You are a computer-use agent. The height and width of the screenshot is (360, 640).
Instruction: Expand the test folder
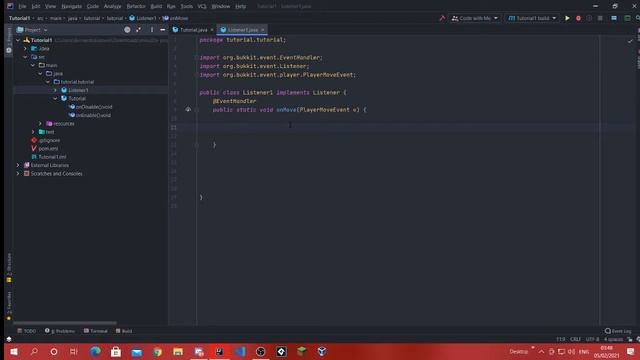tap(33, 132)
